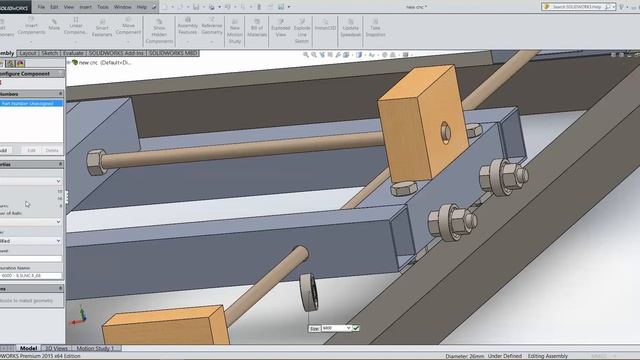Collapse the bottom Options section
The width and height of the screenshot is (640, 360).
pyautogui.click(x=60, y=288)
